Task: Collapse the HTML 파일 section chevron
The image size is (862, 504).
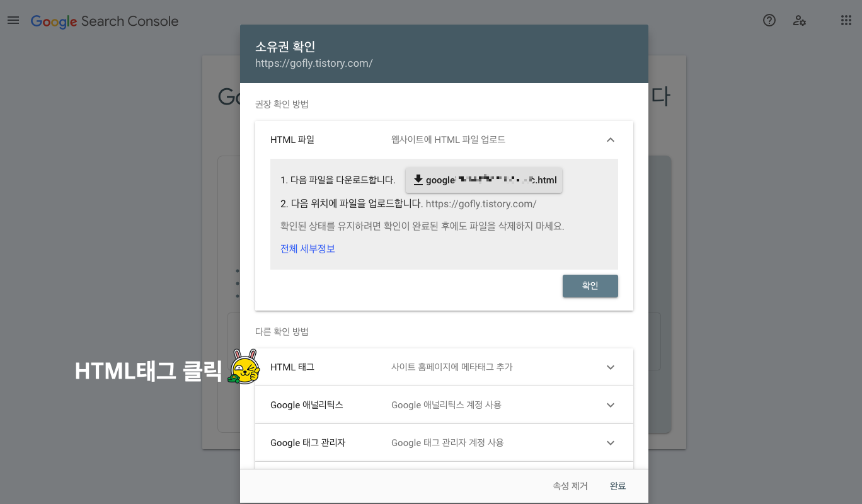Action: click(x=610, y=140)
